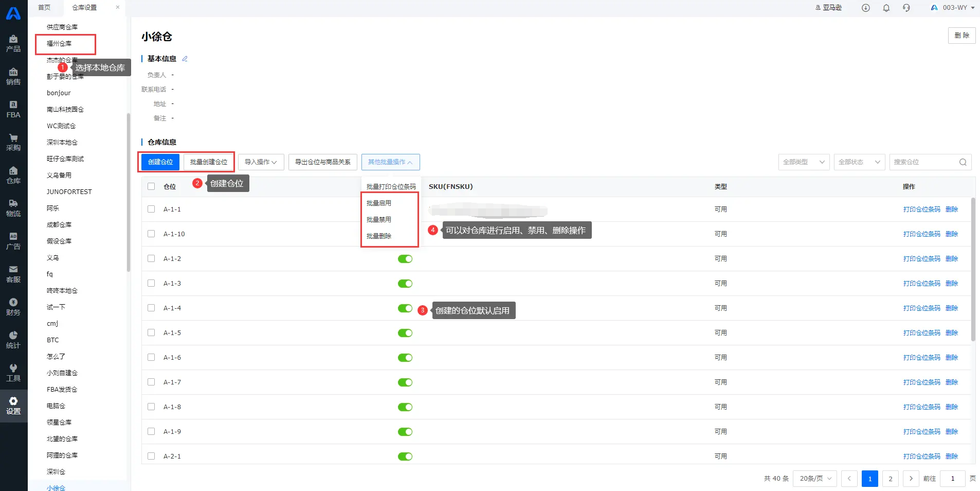980x491 pixels.
Task: Close the 仓库设置 tab
Action: pyautogui.click(x=118, y=7)
